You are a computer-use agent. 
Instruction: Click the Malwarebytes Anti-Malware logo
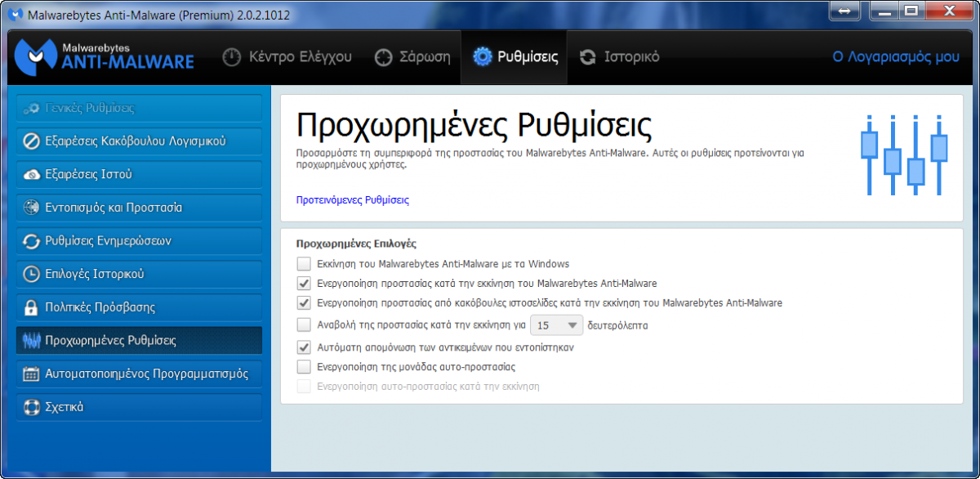coord(105,56)
